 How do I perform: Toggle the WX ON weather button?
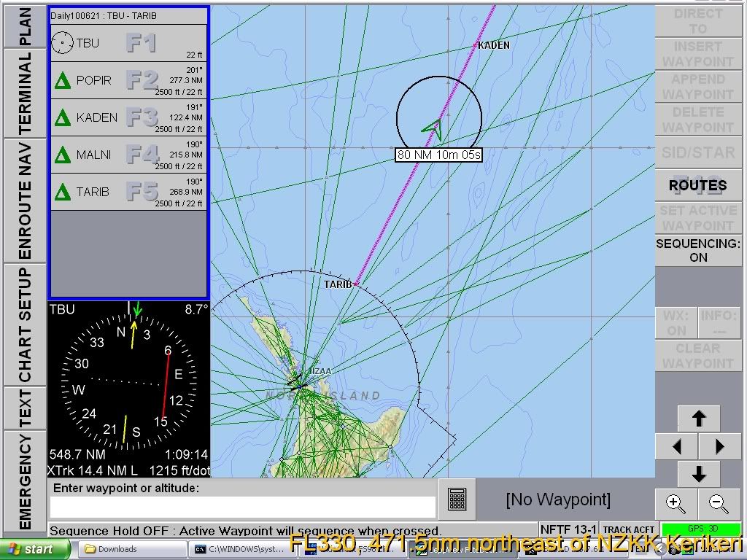tap(676, 323)
